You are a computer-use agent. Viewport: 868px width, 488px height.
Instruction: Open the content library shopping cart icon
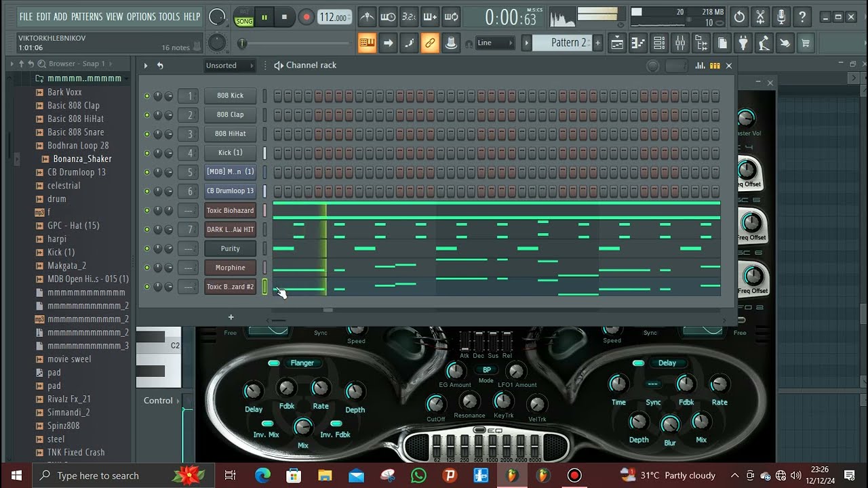[x=806, y=43]
